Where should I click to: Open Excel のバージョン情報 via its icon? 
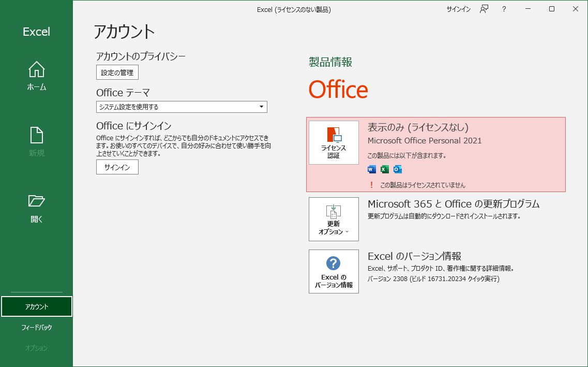tap(334, 271)
